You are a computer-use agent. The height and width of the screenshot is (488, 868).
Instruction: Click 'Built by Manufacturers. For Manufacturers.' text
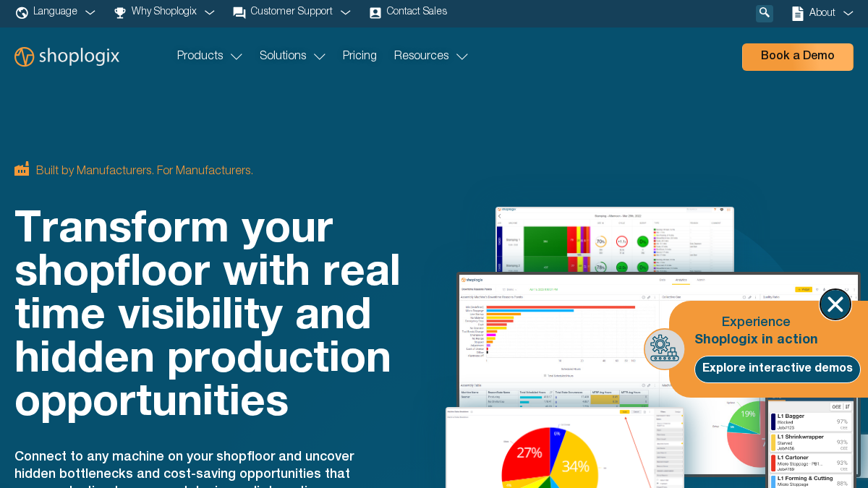click(145, 171)
